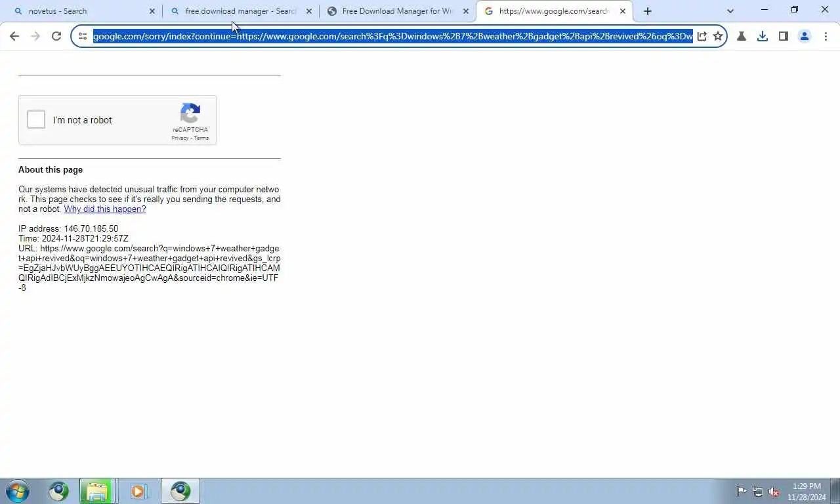The height and width of the screenshot is (504, 840).
Task: View site information icon in address bar
Action: point(83,36)
